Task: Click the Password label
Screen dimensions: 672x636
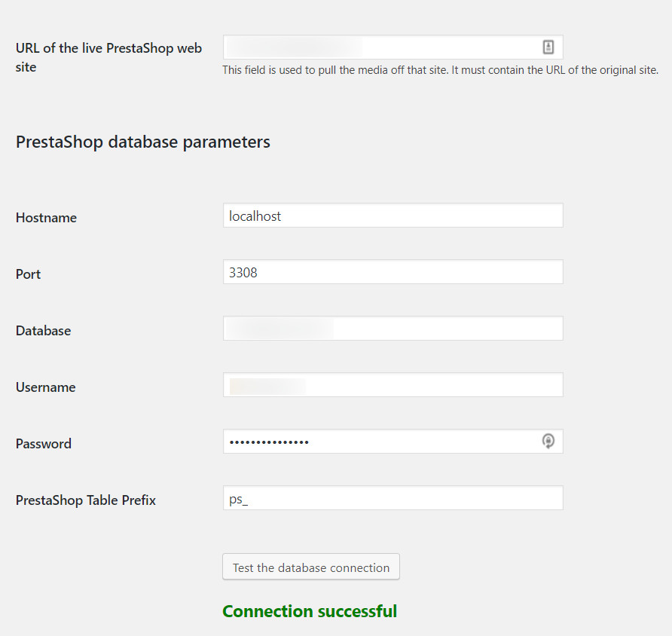Action: (x=44, y=444)
